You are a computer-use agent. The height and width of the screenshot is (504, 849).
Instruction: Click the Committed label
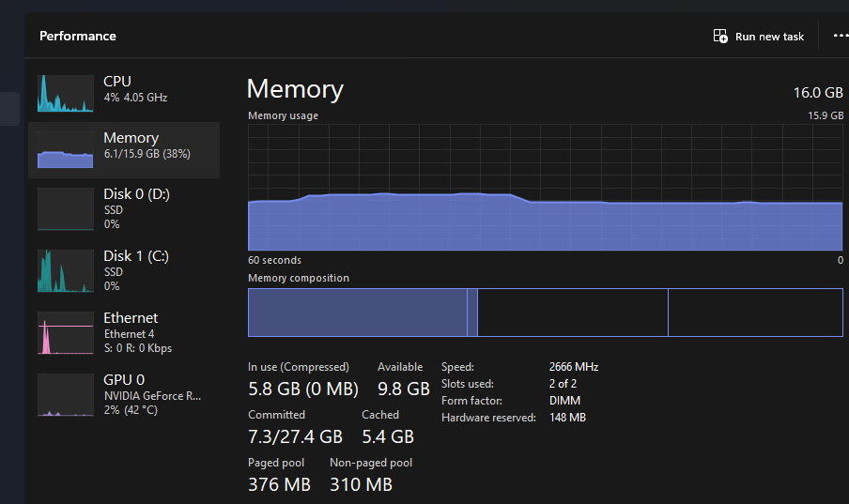click(277, 415)
